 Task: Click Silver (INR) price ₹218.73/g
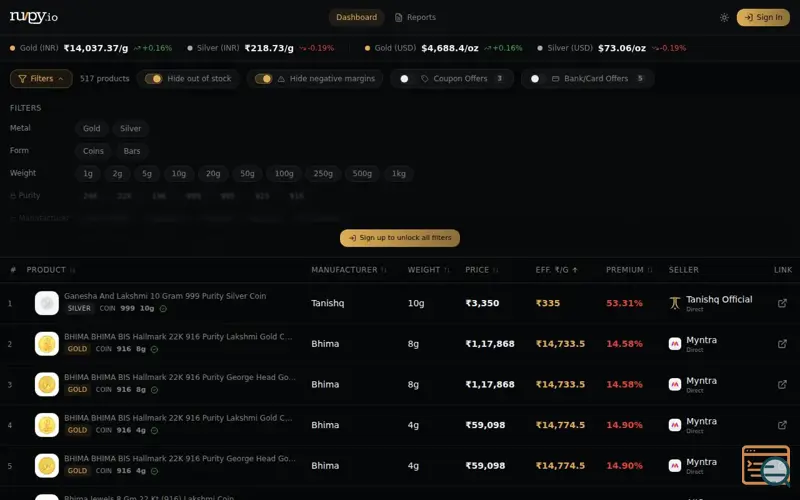pyautogui.click(x=269, y=48)
